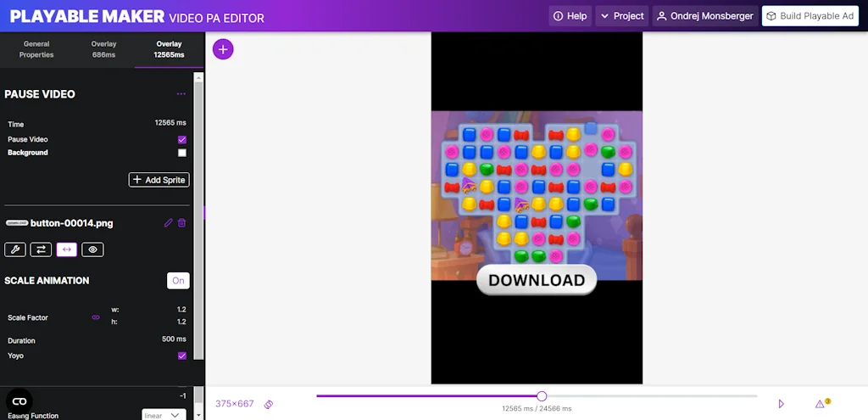Image resolution: width=868 pixels, height=420 pixels.
Task: Rotate the preview orientation icon
Action: click(269, 405)
